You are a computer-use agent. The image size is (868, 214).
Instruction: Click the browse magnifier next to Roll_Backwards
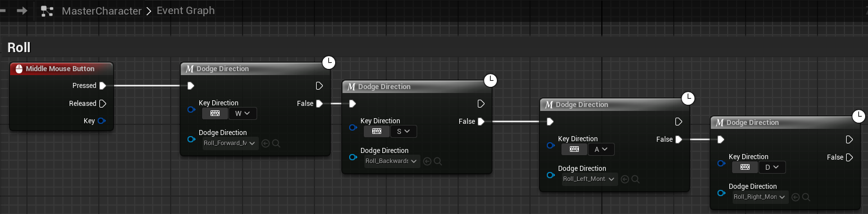pos(438,161)
